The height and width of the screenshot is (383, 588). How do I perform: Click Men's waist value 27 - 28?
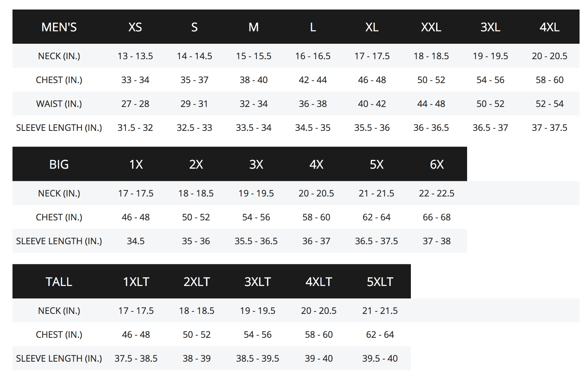135,104
